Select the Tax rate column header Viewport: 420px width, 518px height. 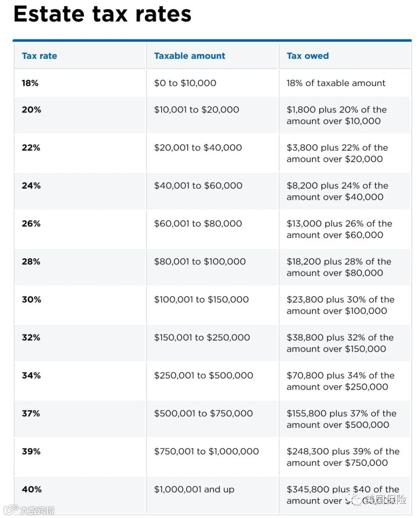point(39,56)
